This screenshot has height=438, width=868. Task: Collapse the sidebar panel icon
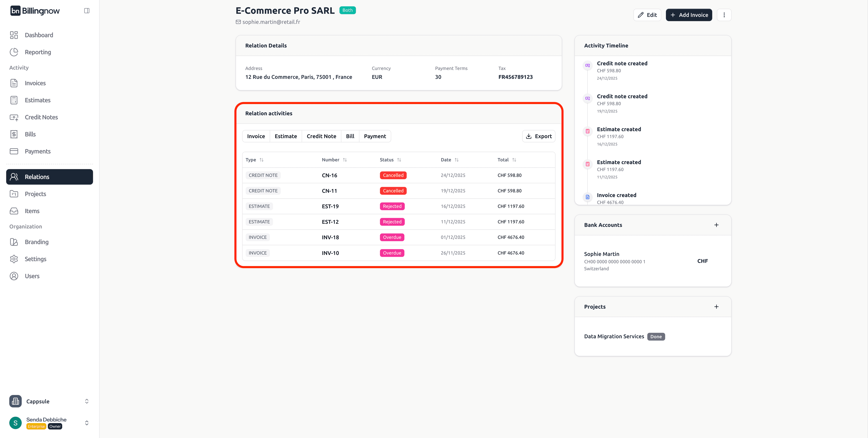[x=87, y=11]
